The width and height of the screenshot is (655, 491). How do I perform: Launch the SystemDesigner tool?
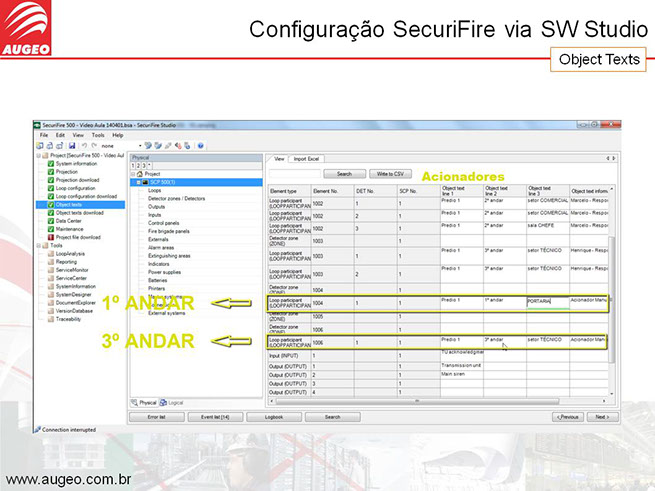click(74, 294)
